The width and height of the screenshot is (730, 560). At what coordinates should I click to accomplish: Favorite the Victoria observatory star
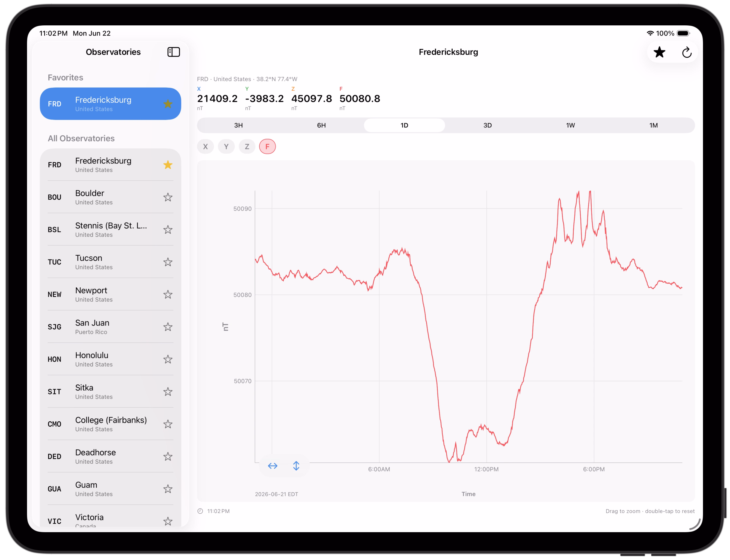click(168, 521)
